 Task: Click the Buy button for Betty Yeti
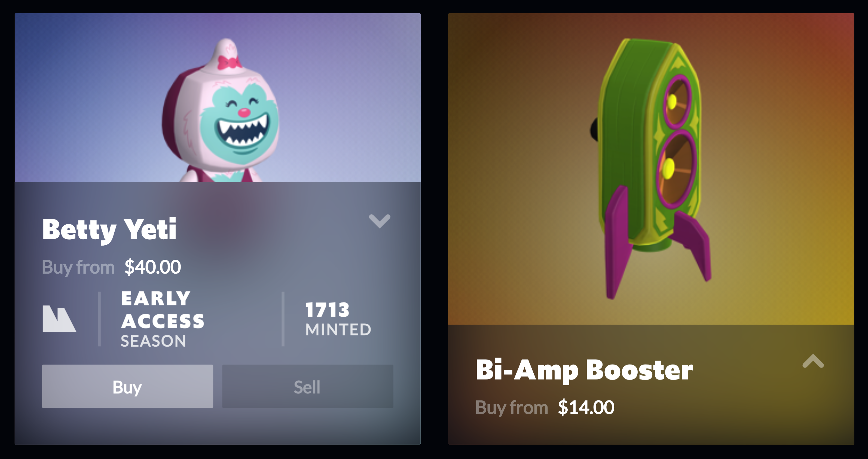[x=127, y=387]
